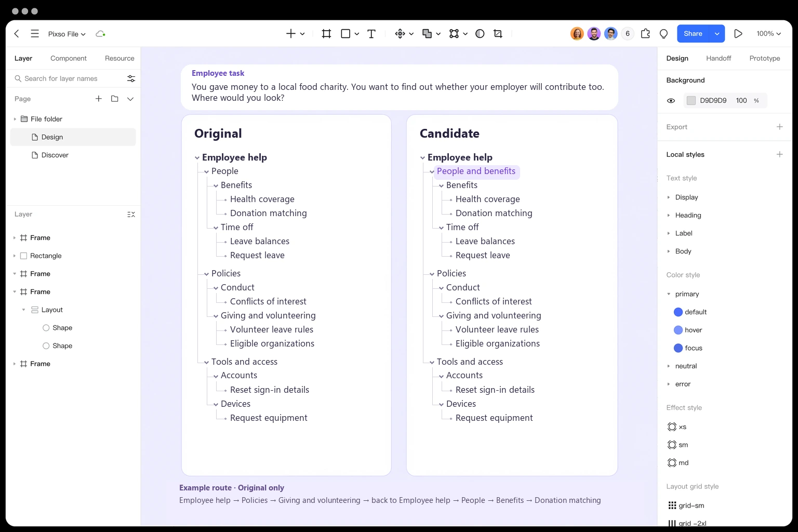Expand the File folder tree item
This screenshot has width=798, height=532.
tap(15, 119)
